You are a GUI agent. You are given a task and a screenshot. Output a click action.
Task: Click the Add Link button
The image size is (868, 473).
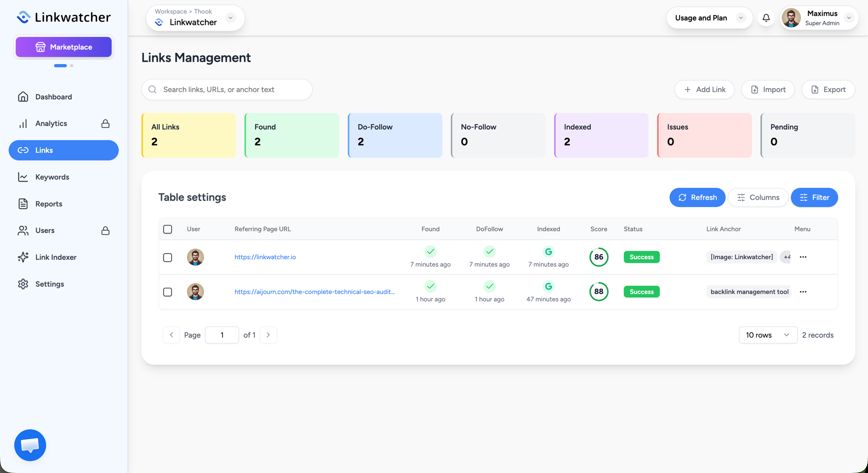click(704, 89)
